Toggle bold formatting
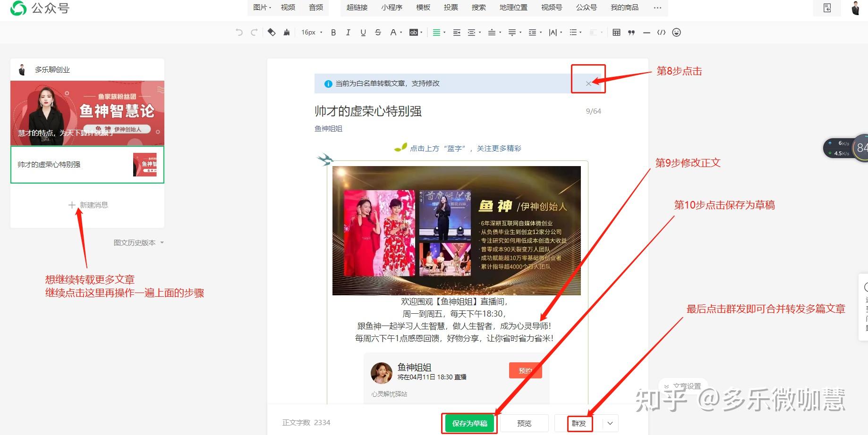The image size is (868, 435). 333,33
